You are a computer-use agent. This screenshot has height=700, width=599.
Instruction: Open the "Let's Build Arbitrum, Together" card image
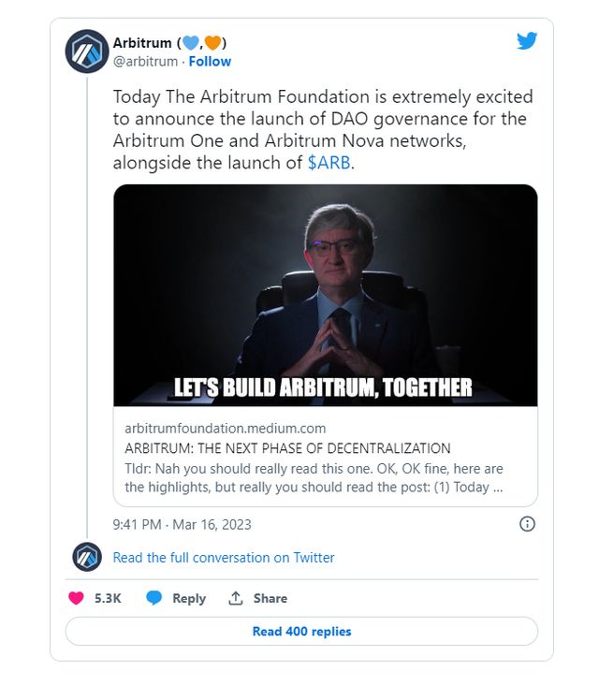[326, 295]
